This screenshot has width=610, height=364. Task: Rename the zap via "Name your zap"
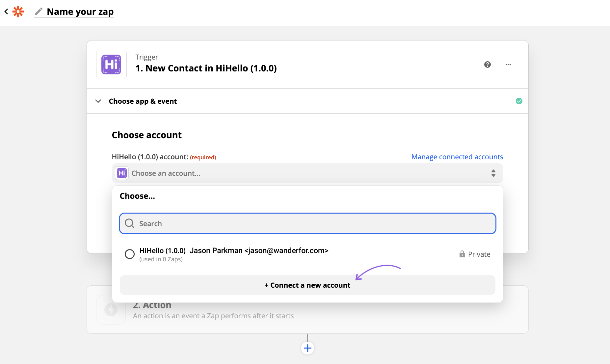pyautogui.click(x=80, y=12)
